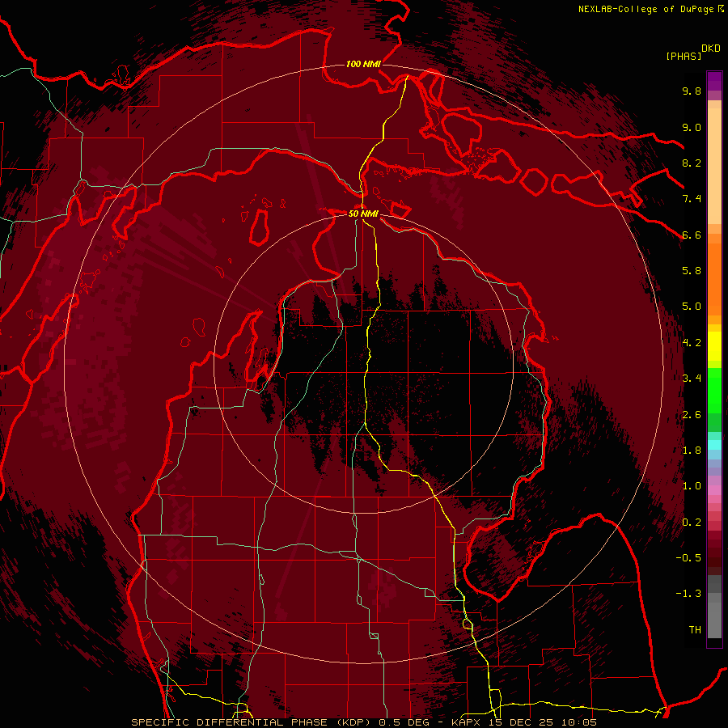Click the (KDP) text in the caption
728x728 pixels.
pyautogui.click(x=352, y=722)
